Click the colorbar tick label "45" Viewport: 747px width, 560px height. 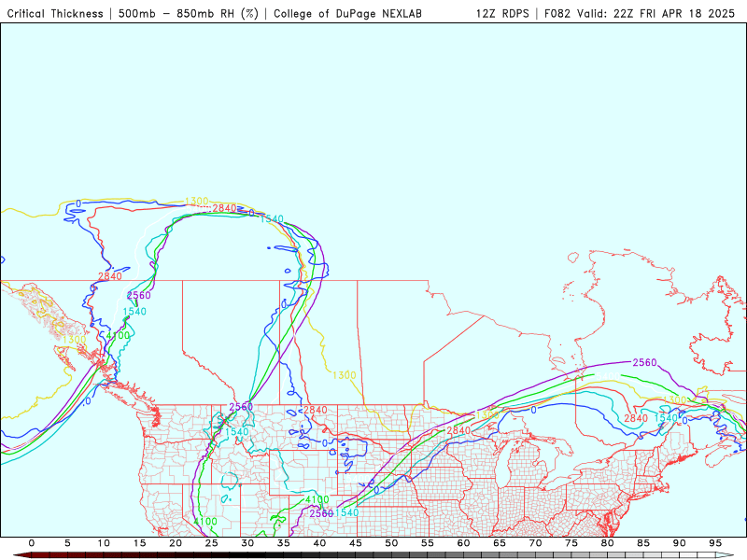(356, 543)
